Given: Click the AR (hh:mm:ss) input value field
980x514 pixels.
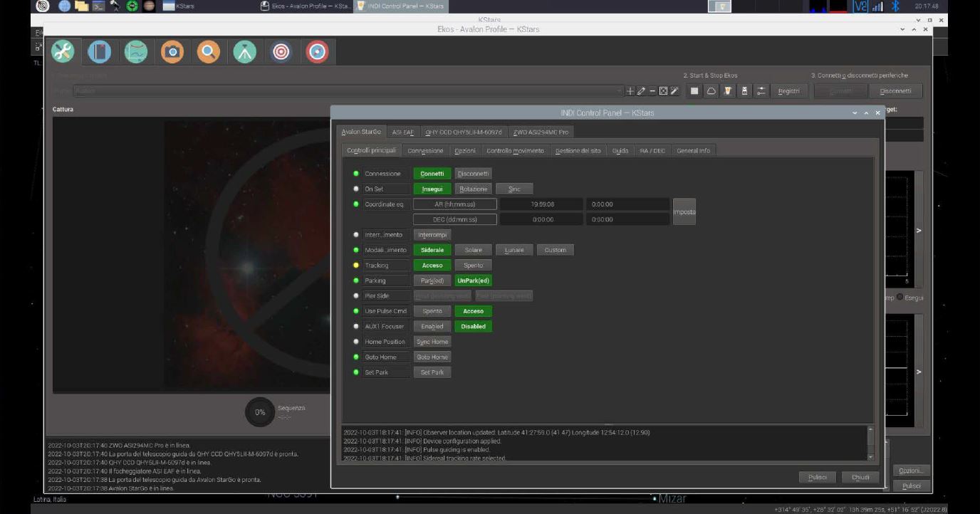Looking at the screenshot, I should click(x=627, y=204).
